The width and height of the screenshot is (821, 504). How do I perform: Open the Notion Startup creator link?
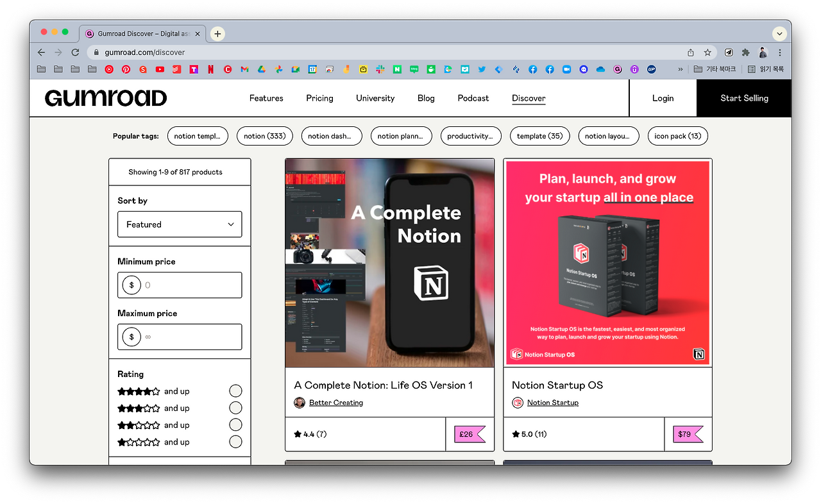click(x=553, y=403)
